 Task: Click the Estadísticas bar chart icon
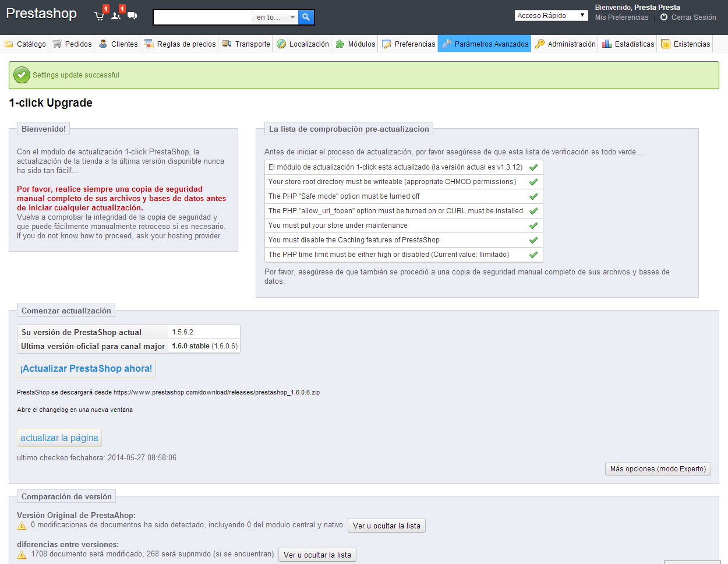tap(607, 44)
